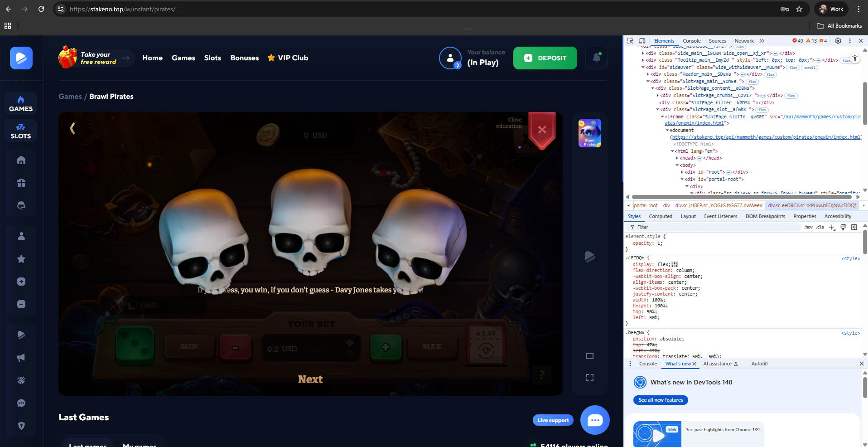
Task: Click the bell notifications icon
Action: point(596,58)
